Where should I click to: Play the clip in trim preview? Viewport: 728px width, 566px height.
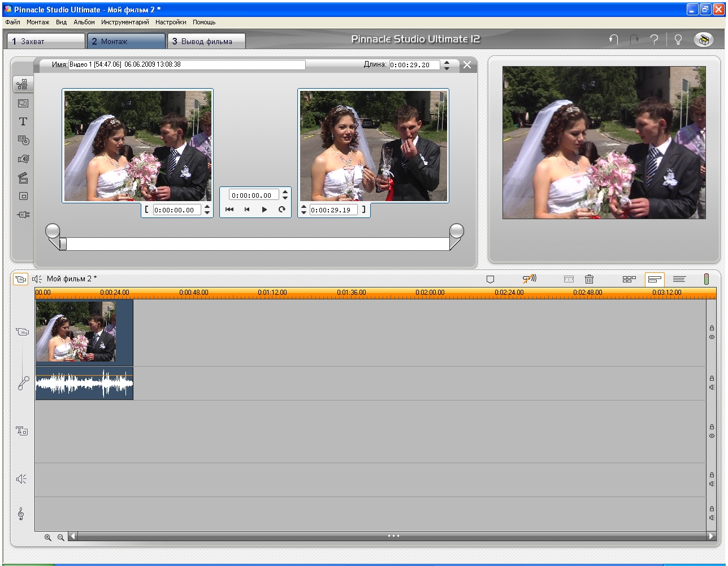pos(264,210)
